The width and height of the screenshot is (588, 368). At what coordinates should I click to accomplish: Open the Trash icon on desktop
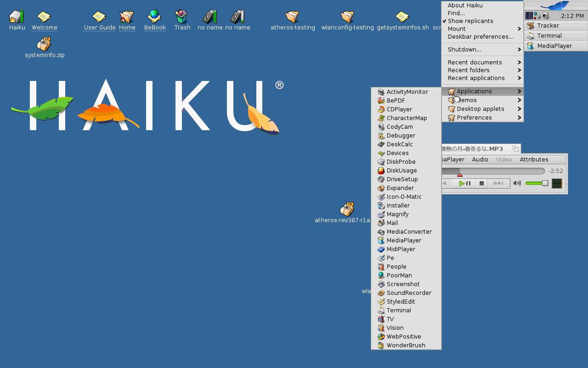[182, 17]
